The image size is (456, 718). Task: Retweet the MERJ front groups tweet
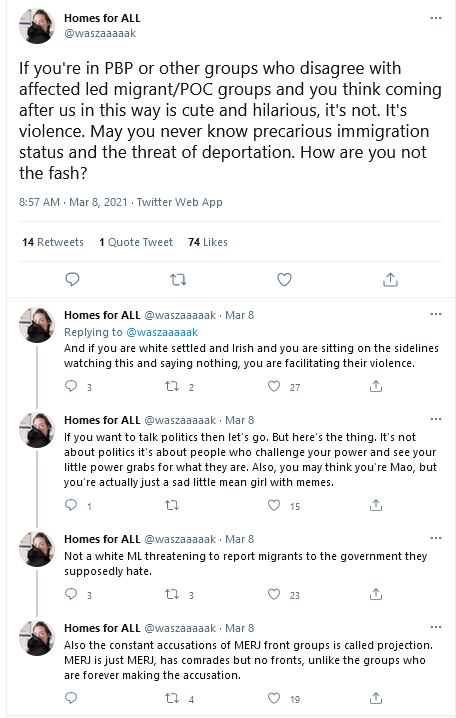(x=172, y=698)
